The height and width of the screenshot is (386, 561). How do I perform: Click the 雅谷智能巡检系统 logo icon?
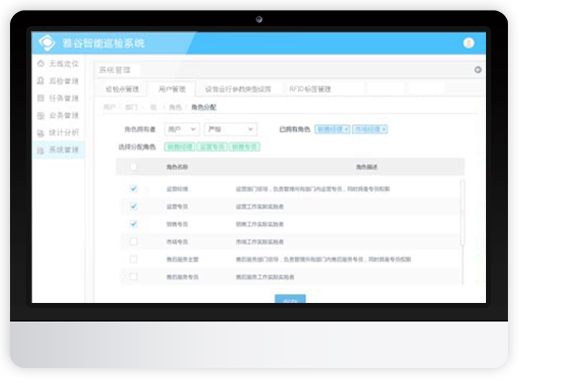tap(47, 43)
